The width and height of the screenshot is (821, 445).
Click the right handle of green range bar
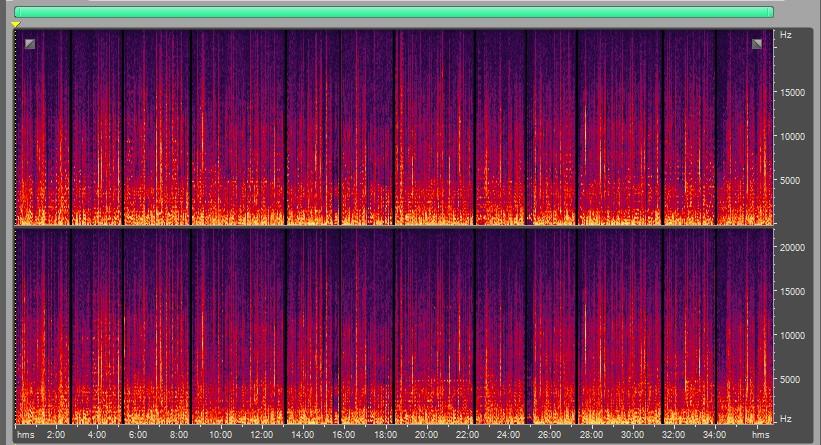tap(771, 12)
